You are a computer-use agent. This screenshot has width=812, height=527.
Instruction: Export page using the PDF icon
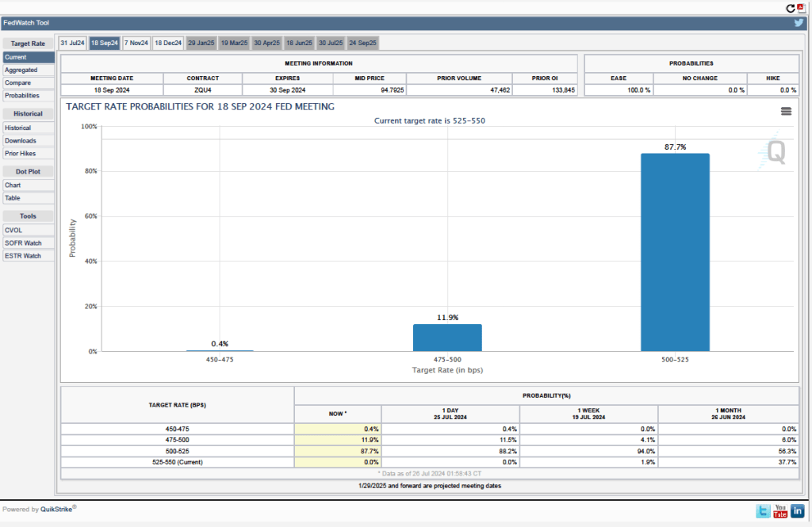tap(801, 7)
